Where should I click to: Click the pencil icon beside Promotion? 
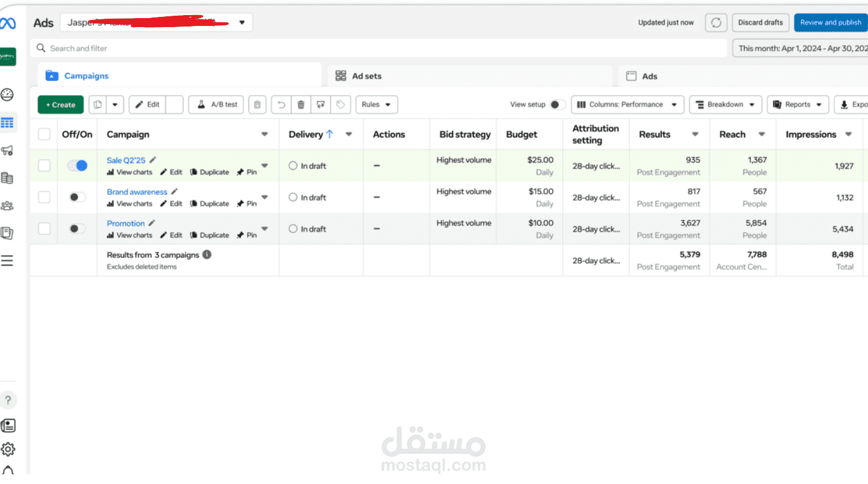(152, 223)
